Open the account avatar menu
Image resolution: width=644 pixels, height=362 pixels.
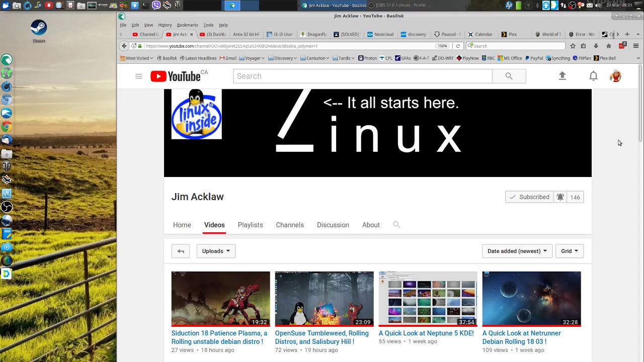point(615,76)
